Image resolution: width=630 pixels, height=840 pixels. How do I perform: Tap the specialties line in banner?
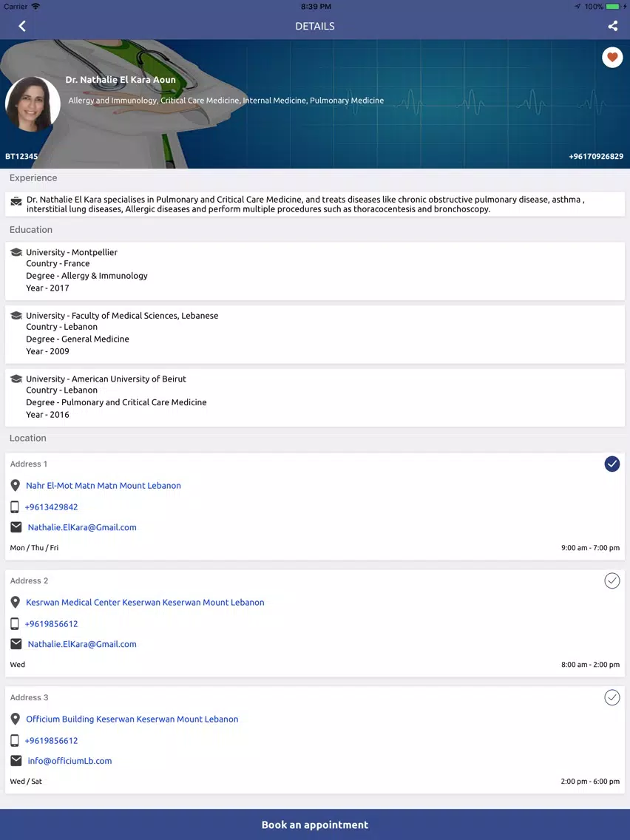226,100
